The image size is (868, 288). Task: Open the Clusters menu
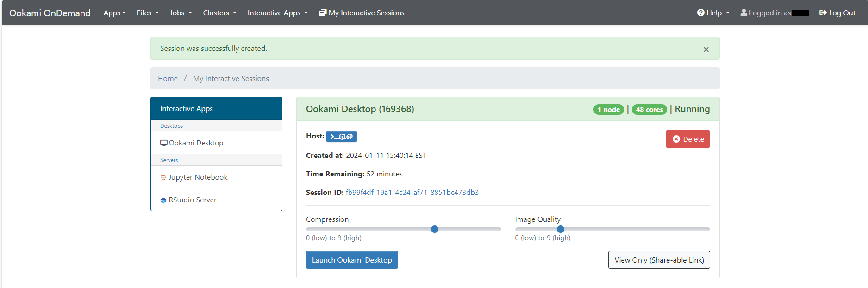point(219,13)
